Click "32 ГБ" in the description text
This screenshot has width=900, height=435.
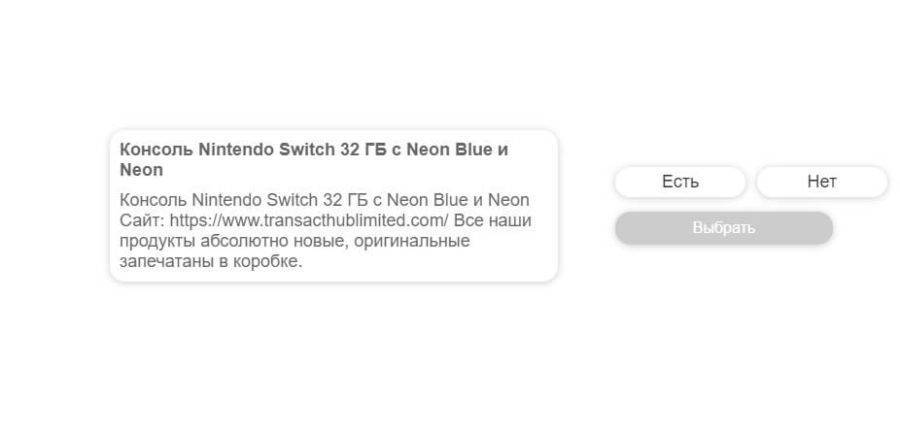338,200
